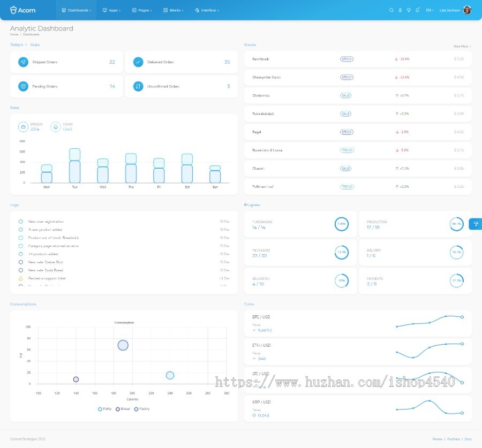Open the Interface dropdown

click(207, 10)
